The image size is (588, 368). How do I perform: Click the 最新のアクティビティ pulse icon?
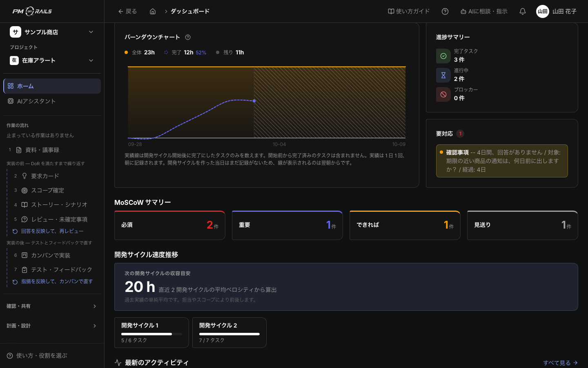pos(118,363)
